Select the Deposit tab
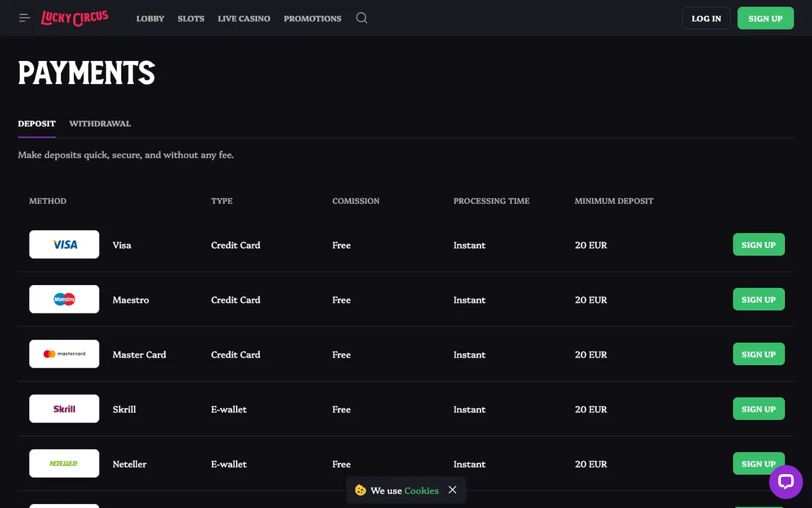This screenshot has height=508, width=812. click(37, 124)
